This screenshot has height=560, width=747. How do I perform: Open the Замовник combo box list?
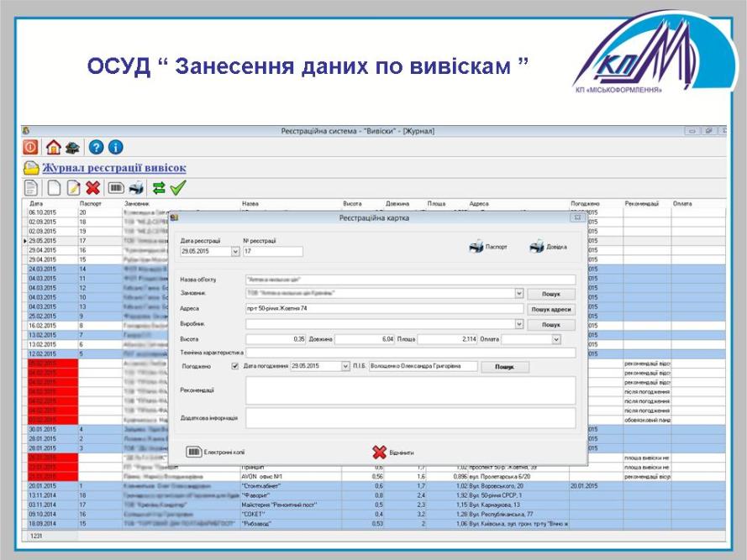point(519,294)
